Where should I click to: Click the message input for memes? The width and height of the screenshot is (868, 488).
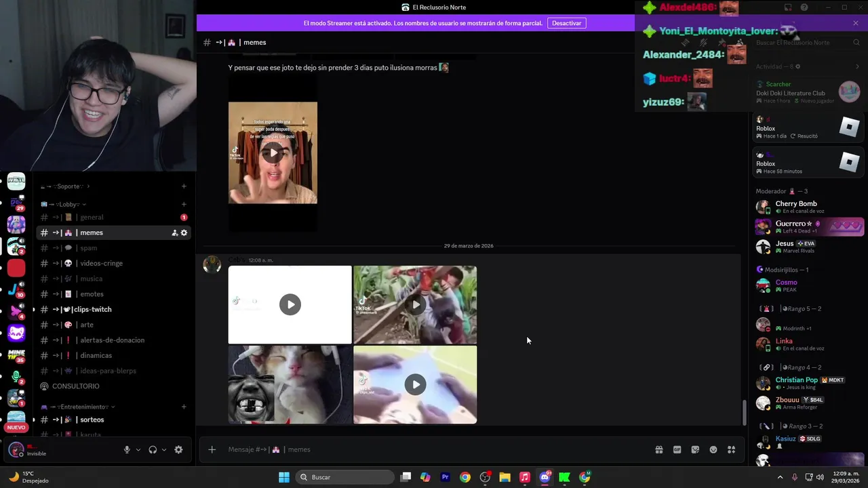434,449
